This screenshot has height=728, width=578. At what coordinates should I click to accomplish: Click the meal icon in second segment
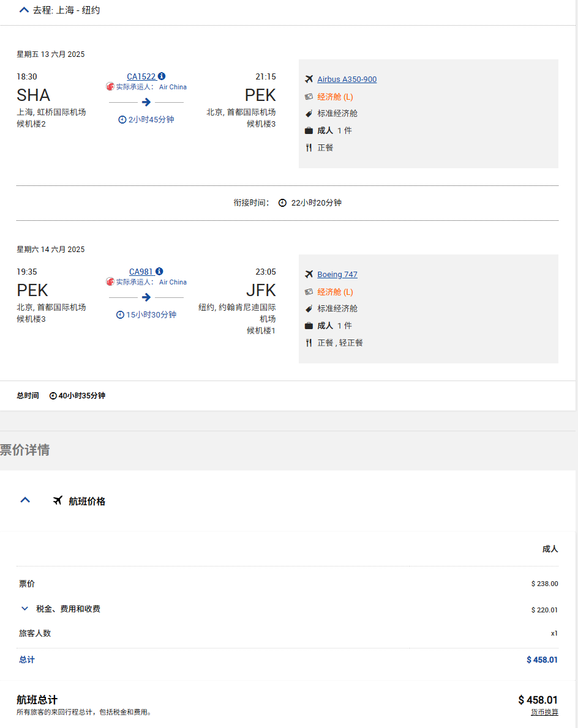(x=309, y=343)
